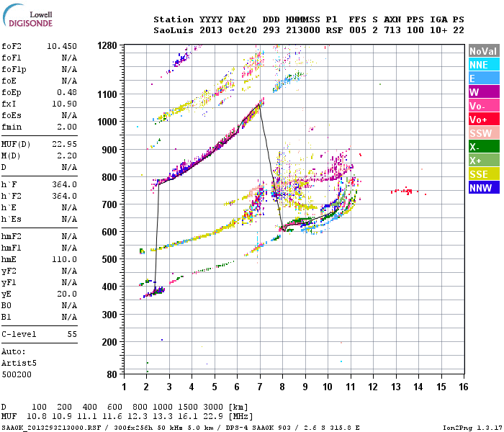Select the Vo- pink legend swatch

(x=484, y=106)
